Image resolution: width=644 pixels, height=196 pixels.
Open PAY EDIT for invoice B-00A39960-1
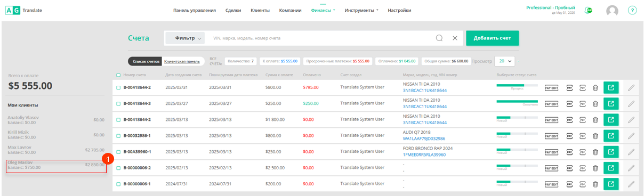(x=551, y=152)
